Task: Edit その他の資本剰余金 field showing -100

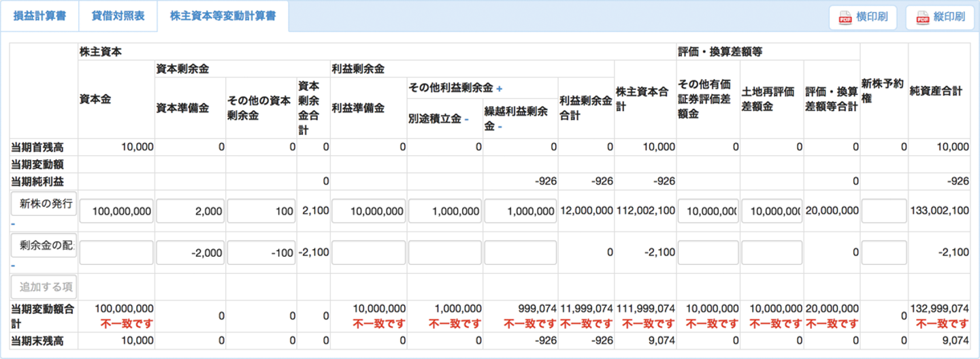Action: pos(261,253)
